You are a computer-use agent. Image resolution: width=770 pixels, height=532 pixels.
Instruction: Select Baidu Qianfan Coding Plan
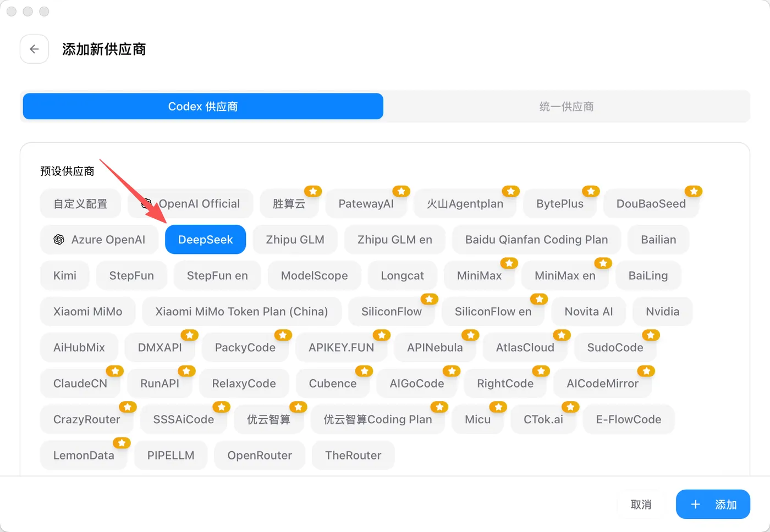[x=536, y=240]
